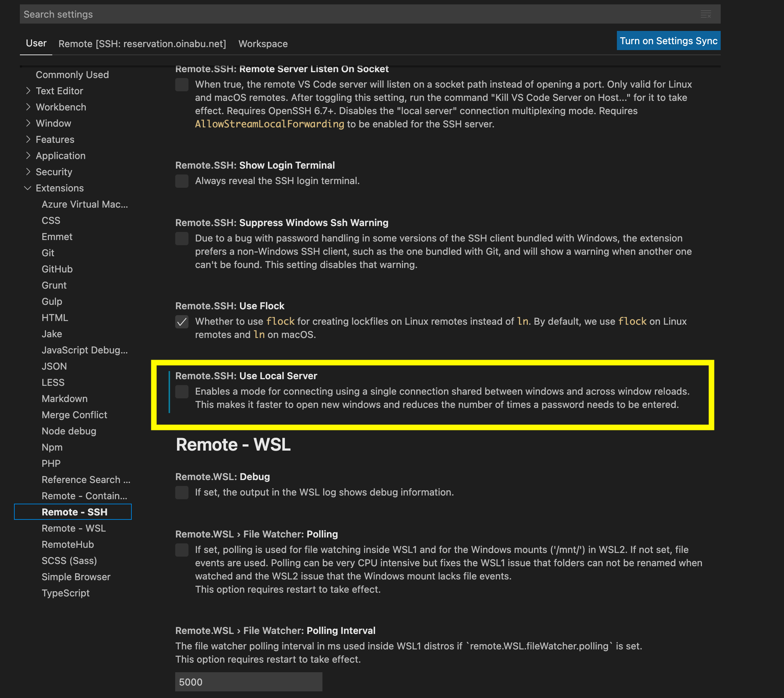Enable Suppress Windows Ssh Warning checkbox
The height and width of the screenshot is (698, 784).
pyautogui.click(x=182, y=238)
